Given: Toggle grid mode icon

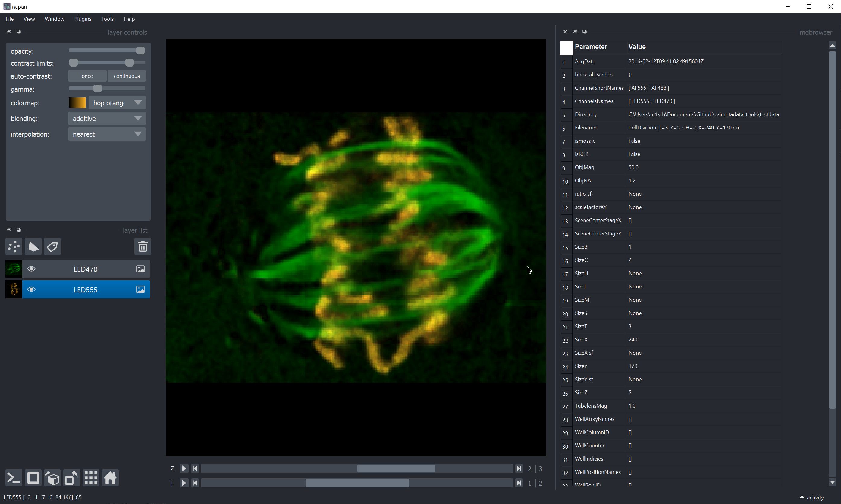Looking at the screenshot, I should click(91, 478).
